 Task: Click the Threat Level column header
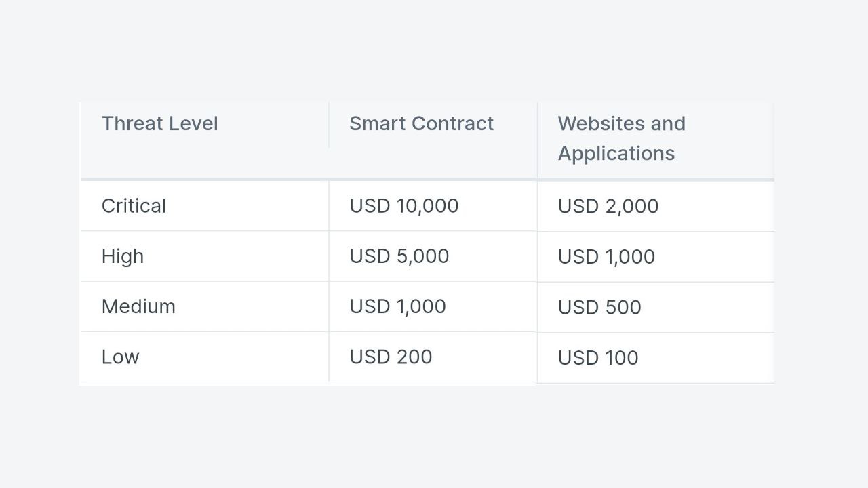(x=205, y=140)
